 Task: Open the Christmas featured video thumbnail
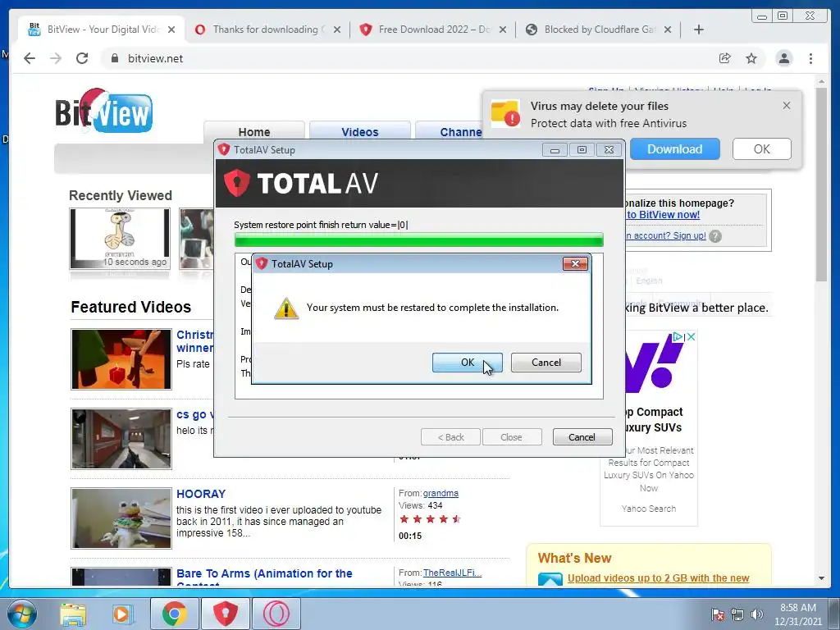(121, 359)
